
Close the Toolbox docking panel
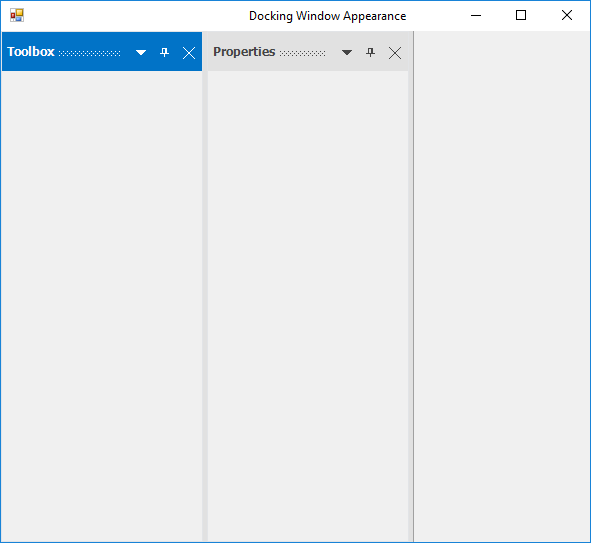point(189,53)
